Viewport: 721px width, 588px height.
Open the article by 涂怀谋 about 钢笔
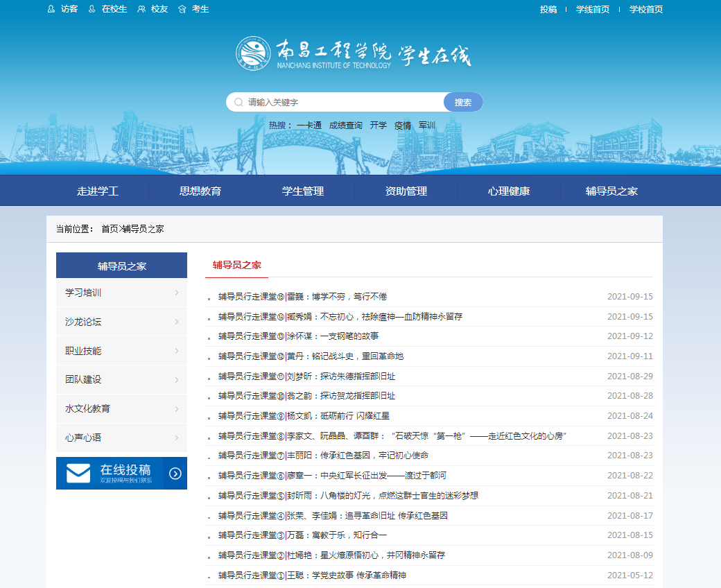298,336
